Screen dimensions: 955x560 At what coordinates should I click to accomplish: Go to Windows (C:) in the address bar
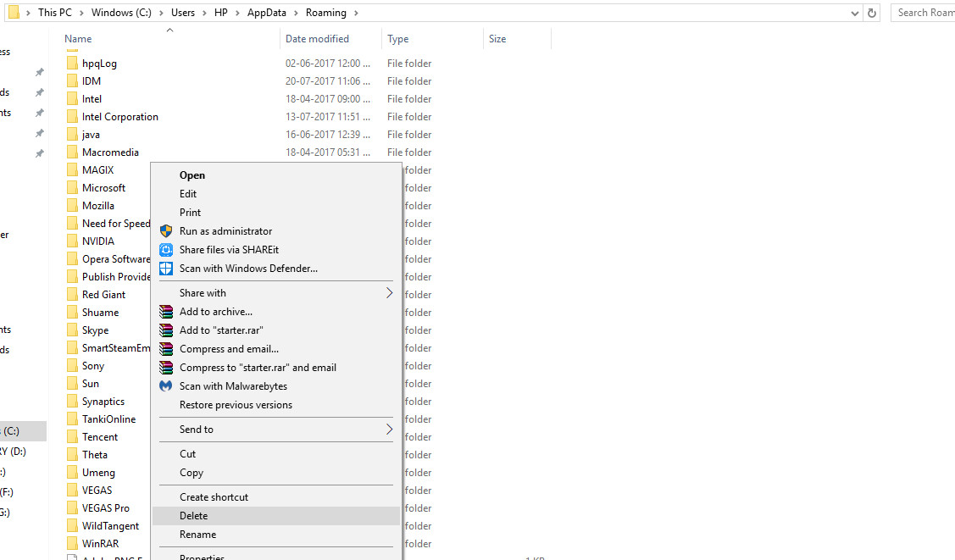pyautogui.click(x=121, y=13)
